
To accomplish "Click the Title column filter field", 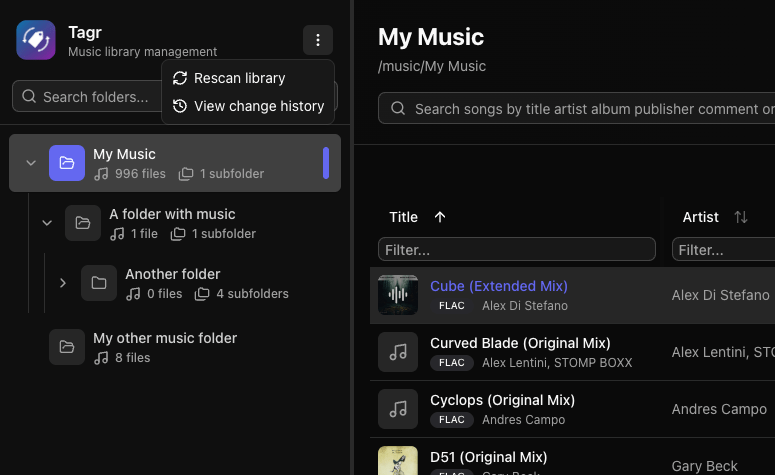I will [x=516, y=249].
